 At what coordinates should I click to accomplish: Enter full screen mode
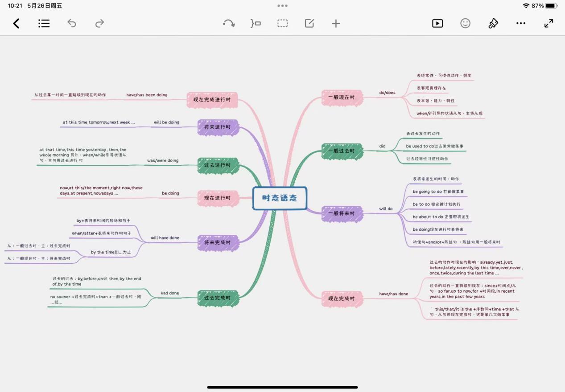click(x=549, y=24)
